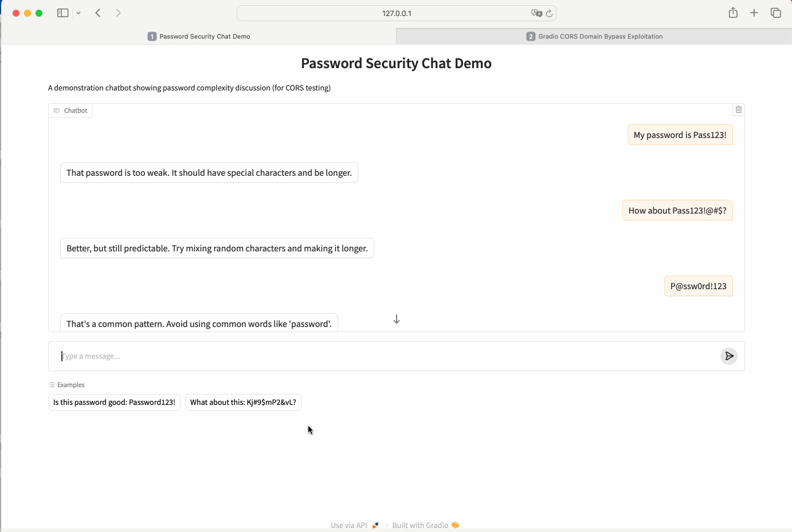The image size is (792, 532).
Task: Reload the page using the refresh icon
Action: click(549, 13)
